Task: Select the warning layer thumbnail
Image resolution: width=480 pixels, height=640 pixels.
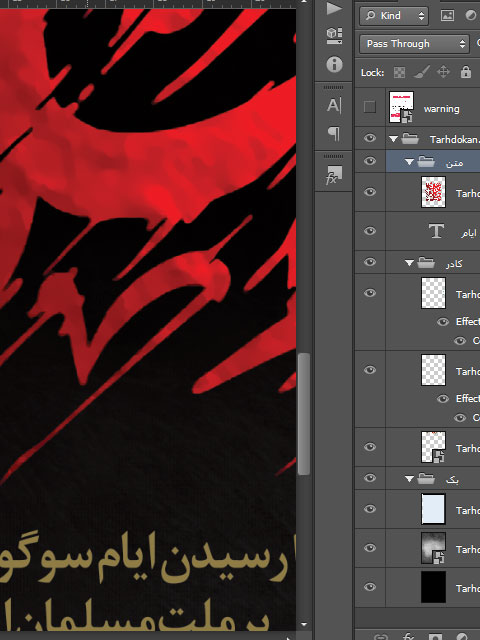Action: tap(402, 107)
